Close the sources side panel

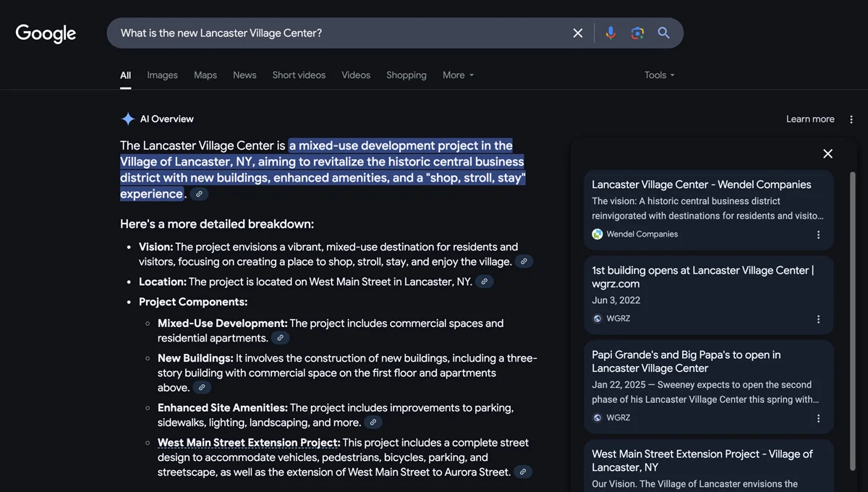828,153
